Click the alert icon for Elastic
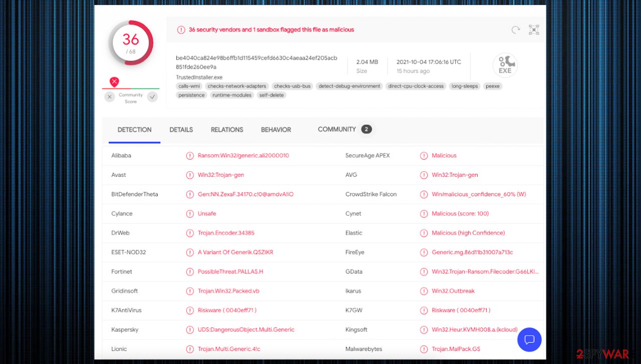This screenshot has height=364, width=641. coord(424,233)
